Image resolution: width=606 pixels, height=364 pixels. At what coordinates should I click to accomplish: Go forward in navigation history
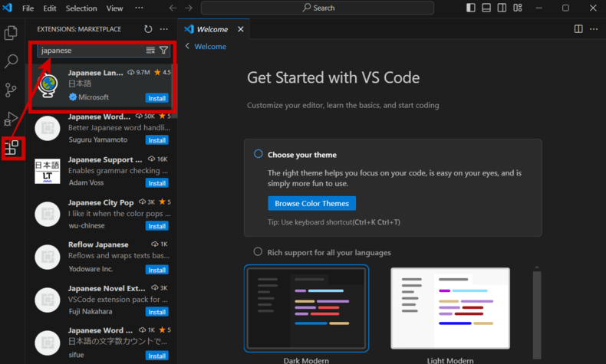point(188,8)
